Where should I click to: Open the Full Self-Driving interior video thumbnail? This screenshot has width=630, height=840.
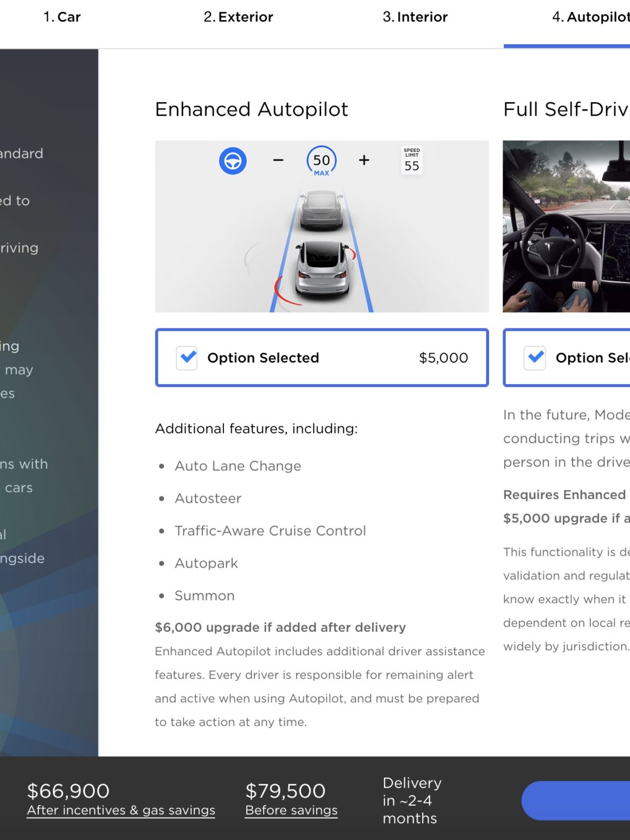click(x=566, y=226)
